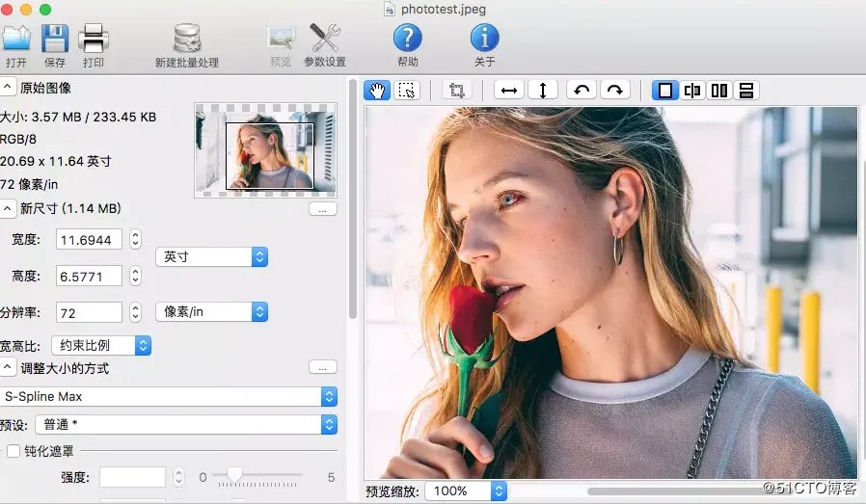Image resolution: width=866 pixels, height=504 pixels.
Task: Click the ellipsis button beside 调整大小的方式
Action: (x=323, y=367)
